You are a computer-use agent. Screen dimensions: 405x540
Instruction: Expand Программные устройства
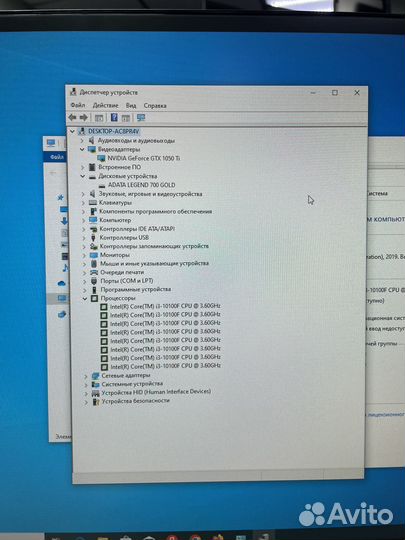[x=85, y=290]
